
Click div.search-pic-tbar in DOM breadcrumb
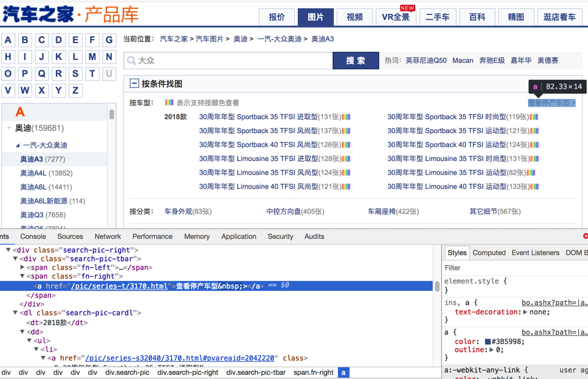tap(256, 373)
